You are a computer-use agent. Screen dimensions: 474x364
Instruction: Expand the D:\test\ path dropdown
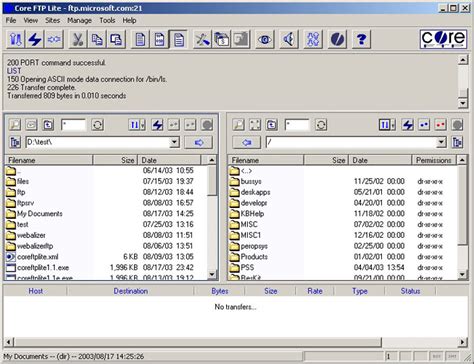pos(174,142)
